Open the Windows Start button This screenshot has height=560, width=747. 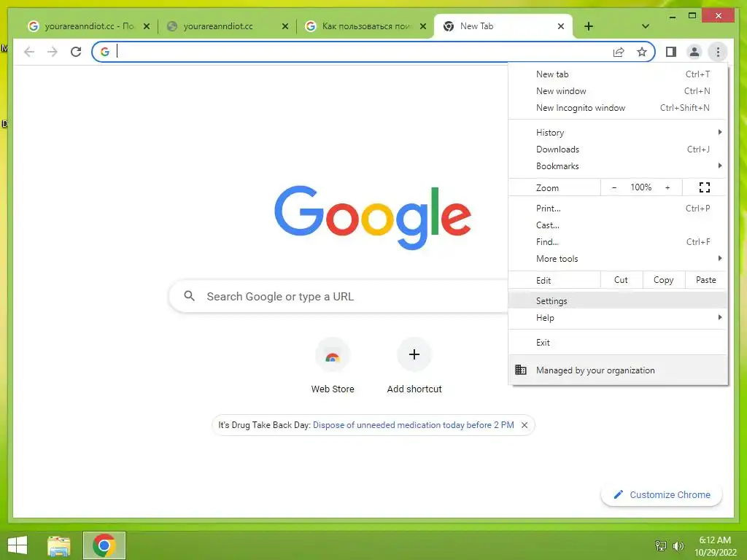click(18, 545)
